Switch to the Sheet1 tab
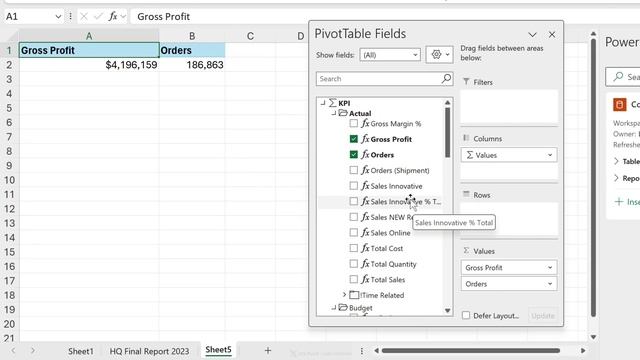This screenshot has height=360, width=640. point(80,351)
